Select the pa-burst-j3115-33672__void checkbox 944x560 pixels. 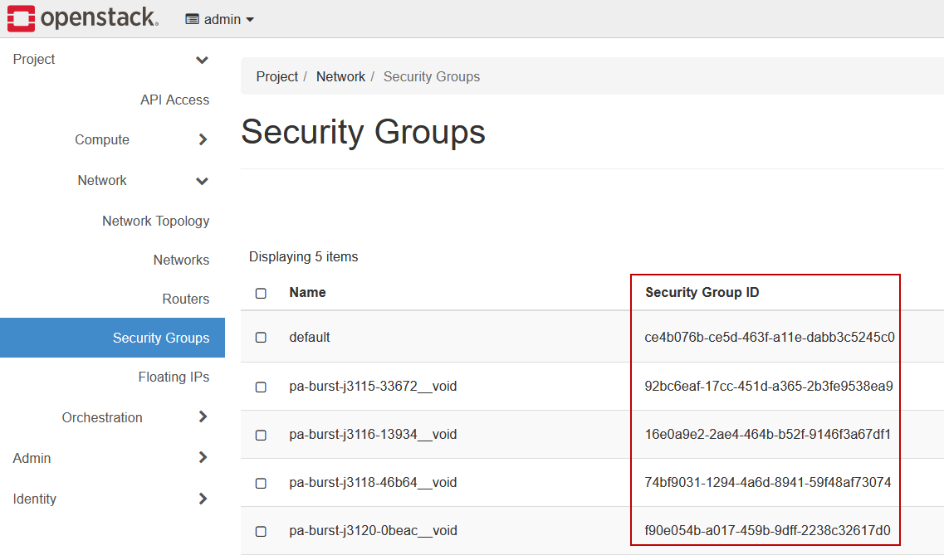tap(261, 387)
